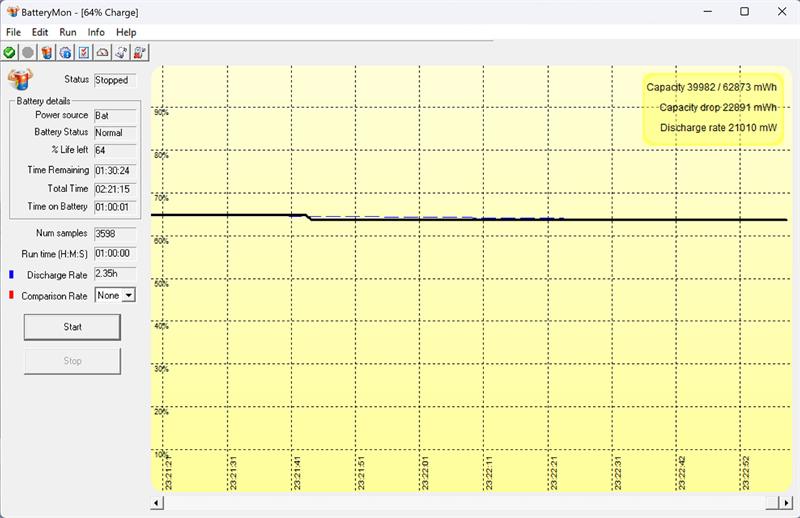Click the chart scrollbar left arrow
Image resolution: width=800 pixels, height=518 pixels.
click(x=157, y=503)
